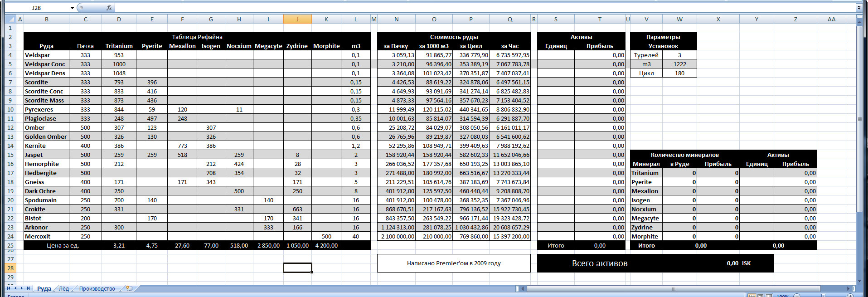Screen dimensions: 868x297
Task: Go to previous sheet tab arrow
Action: (15, 288)
